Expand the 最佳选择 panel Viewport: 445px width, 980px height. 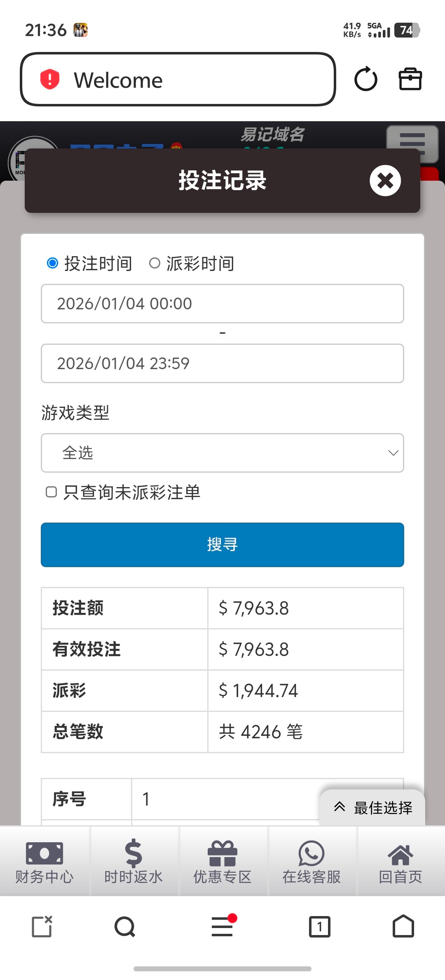372,808
